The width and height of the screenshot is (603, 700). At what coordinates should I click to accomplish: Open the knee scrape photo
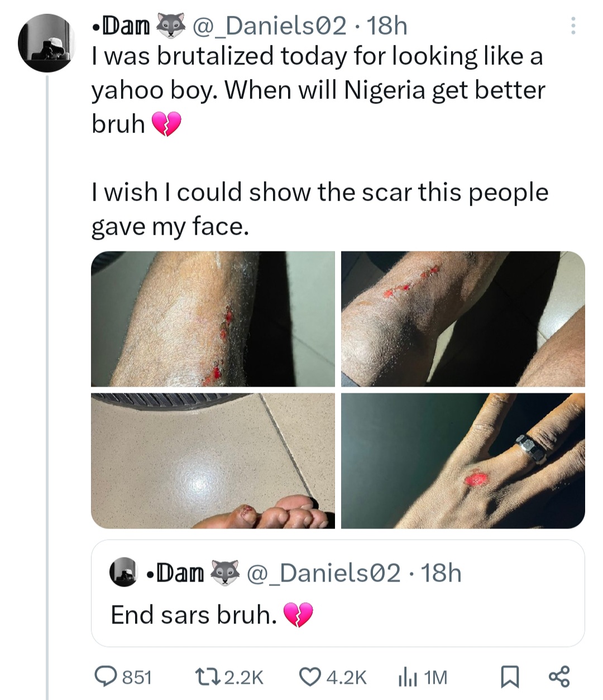(x=463, y=319)
